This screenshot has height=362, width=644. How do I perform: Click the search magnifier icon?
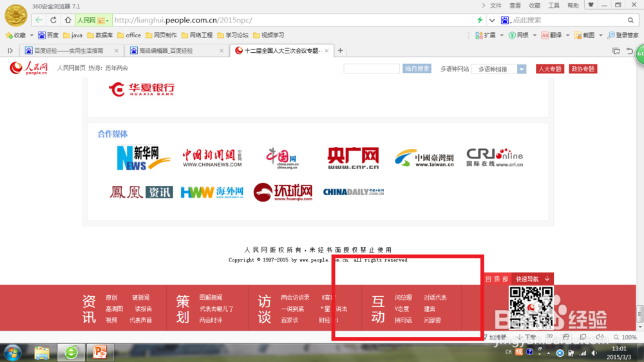pyautogui.click(x=630, y=20)
